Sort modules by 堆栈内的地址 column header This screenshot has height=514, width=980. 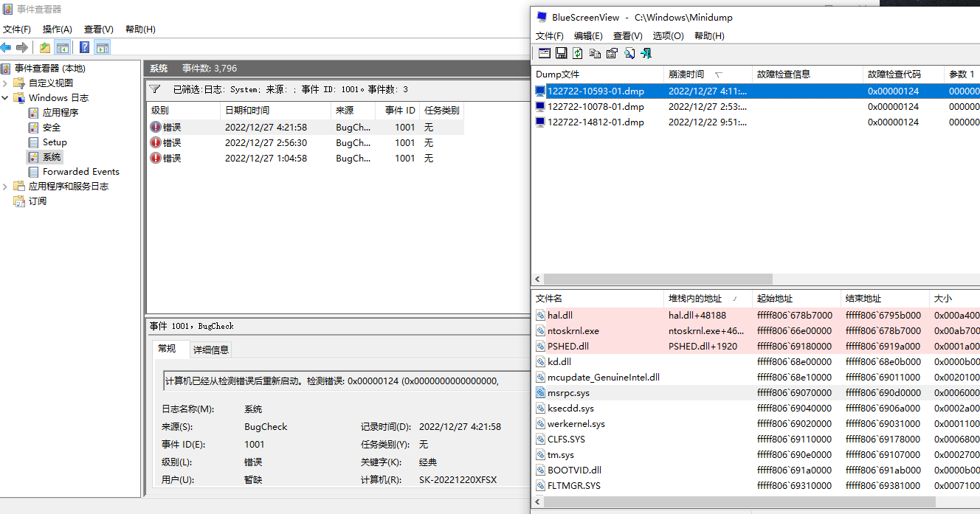tap(708, 299)
